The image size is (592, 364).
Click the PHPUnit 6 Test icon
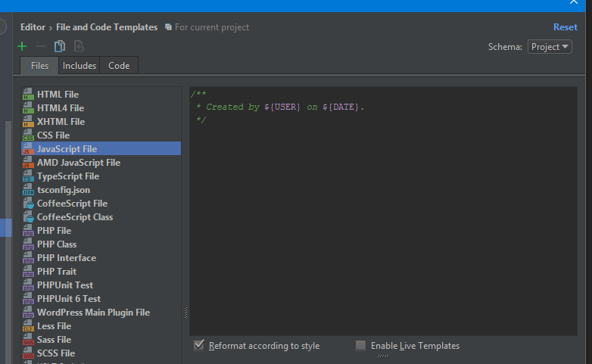pyautogui.click(x=28, y=298)
